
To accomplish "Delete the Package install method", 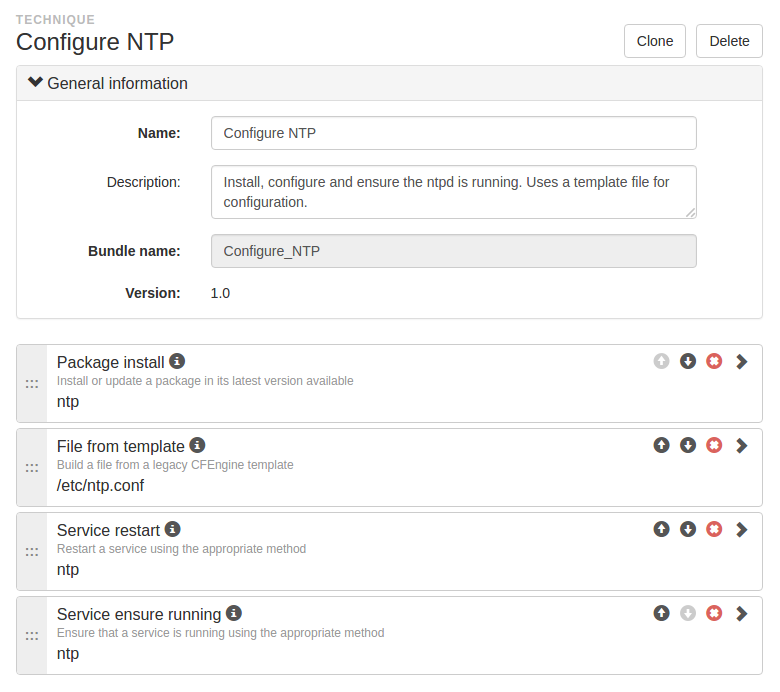I will 714,361.
